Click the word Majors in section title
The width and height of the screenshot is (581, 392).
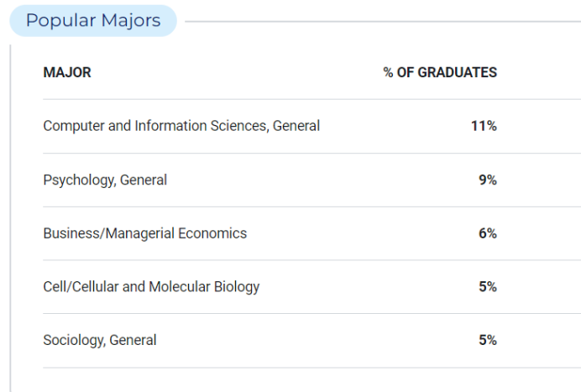point(131,20)
